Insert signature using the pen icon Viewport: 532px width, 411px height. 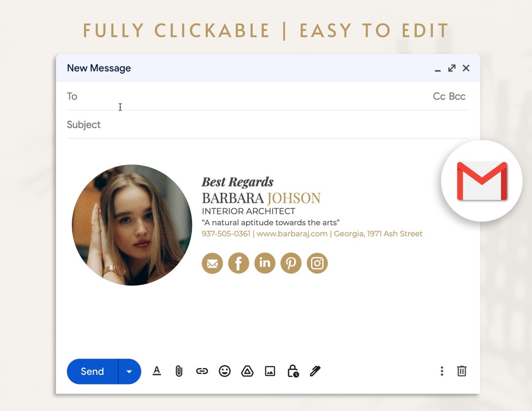315,371
